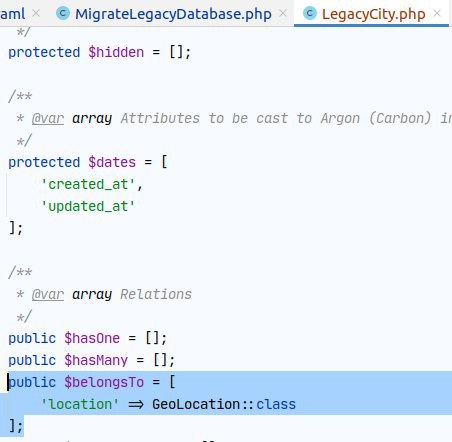The height and width of the screenshot is (442, 452).
Task: Click the class keyword after GeoLocation::
Action: (x=276, y=404)
